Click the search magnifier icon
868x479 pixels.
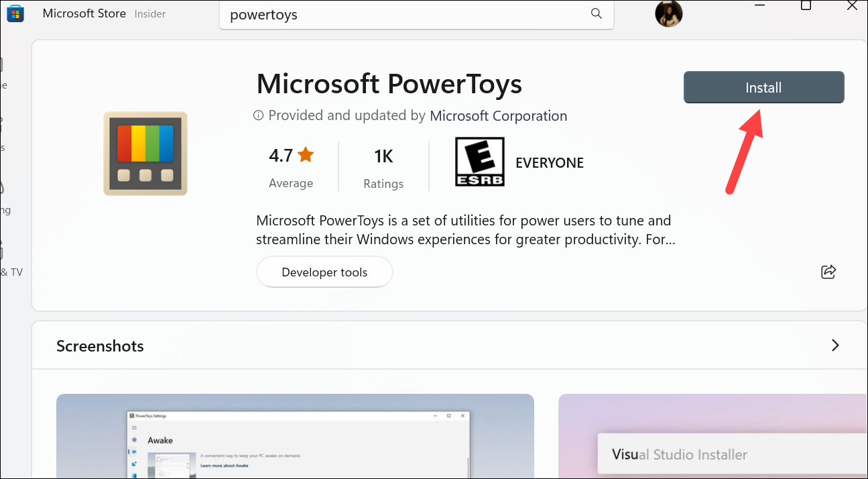(596, 14)
